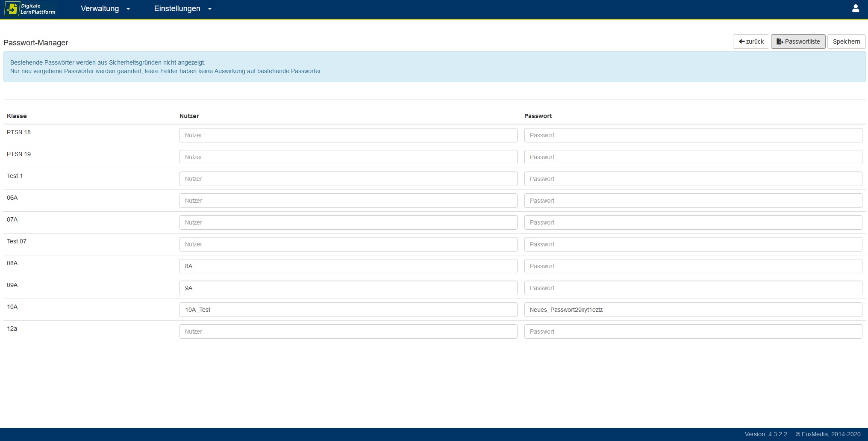Click the class label 07A
This screenshot has width=868, height=441.
(x=12, y=219)
